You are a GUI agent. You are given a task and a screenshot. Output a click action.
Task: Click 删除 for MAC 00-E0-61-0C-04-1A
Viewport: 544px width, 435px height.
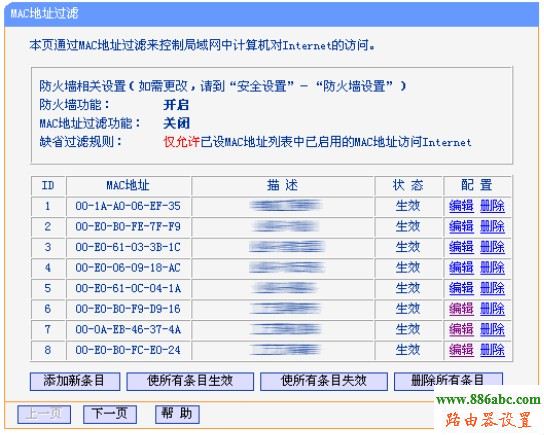tap(492, 288)
